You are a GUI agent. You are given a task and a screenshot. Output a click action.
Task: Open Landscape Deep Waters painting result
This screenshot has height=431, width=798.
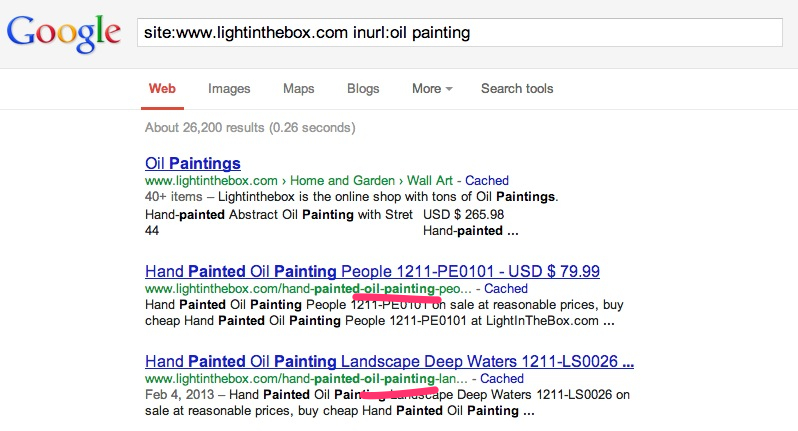389,361
